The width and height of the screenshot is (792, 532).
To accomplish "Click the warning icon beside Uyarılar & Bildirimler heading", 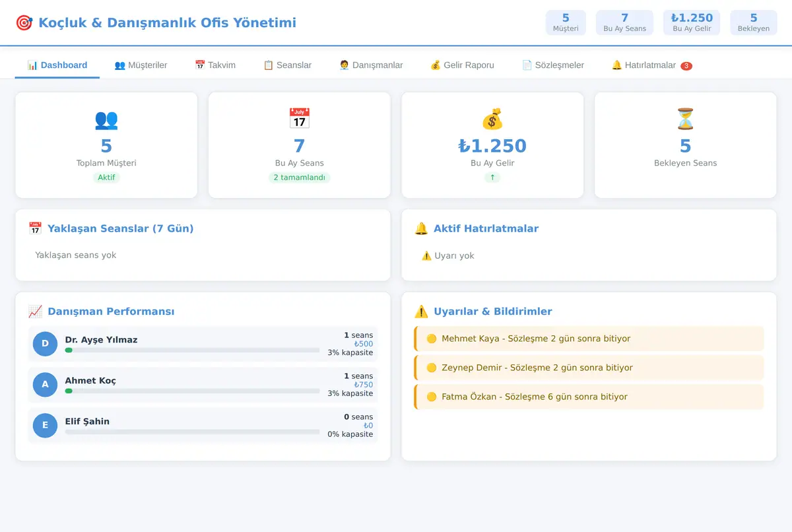I will coord(421,312).
